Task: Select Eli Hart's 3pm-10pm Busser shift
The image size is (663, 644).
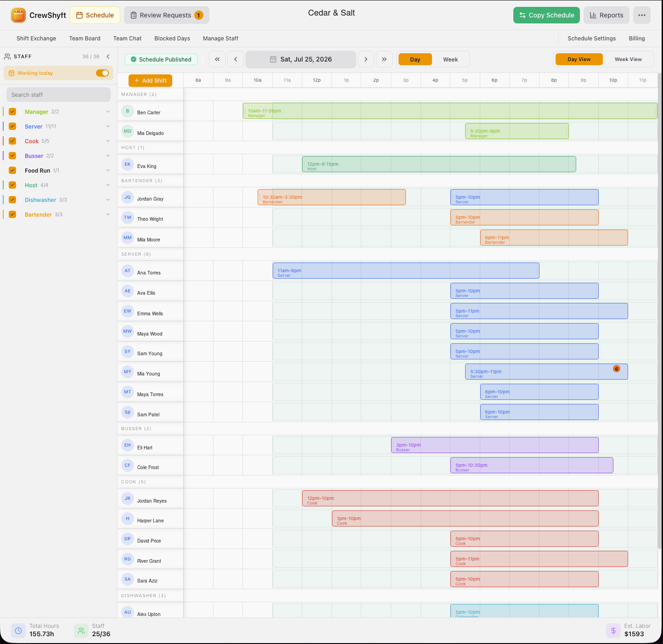Action: coord(495,445)
